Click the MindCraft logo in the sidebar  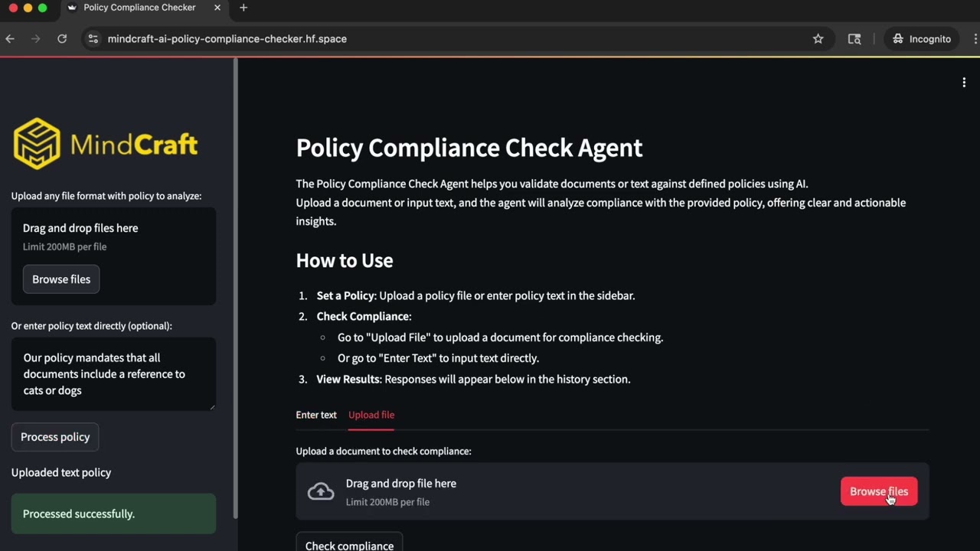[x=105, y=143]
